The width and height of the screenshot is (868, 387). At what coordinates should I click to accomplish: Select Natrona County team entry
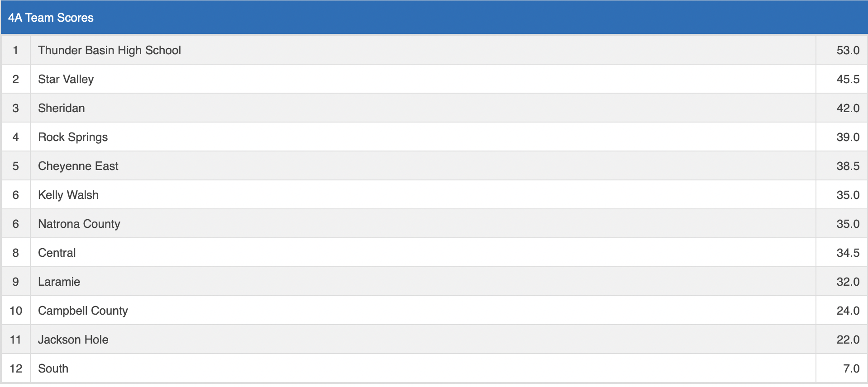click(x=79, y=224)
